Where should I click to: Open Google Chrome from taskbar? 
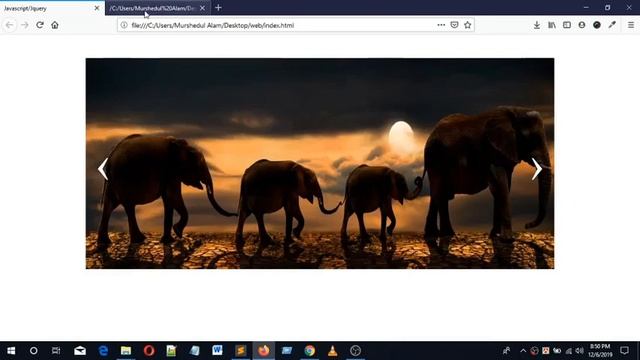click(309, 351)
